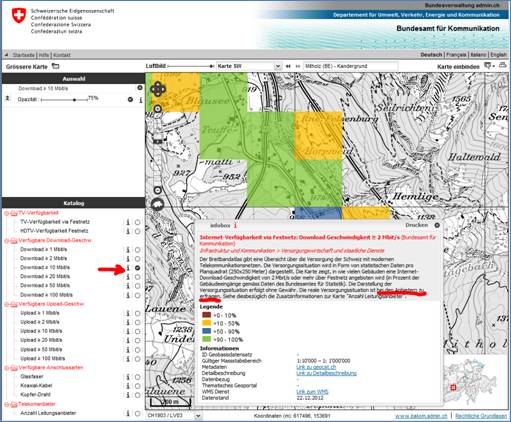Show info for Anzahl Leitungsanbieter

(x=128, y=413)
